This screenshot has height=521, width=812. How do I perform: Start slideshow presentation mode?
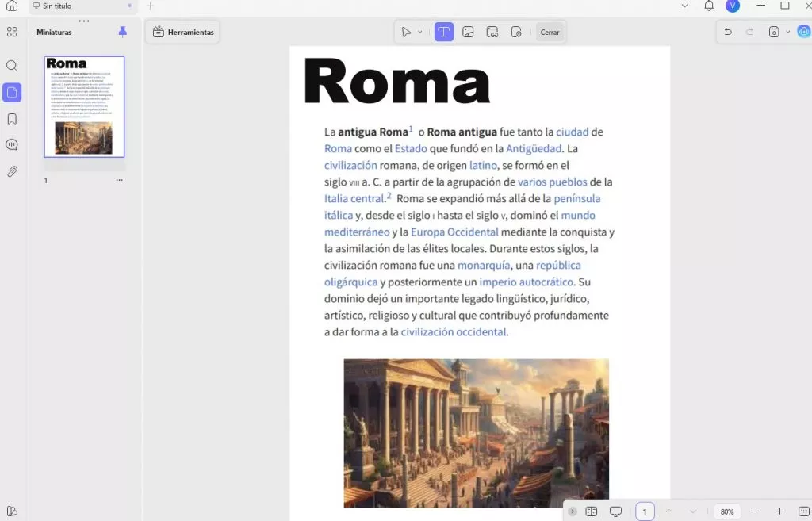point(615,511)
